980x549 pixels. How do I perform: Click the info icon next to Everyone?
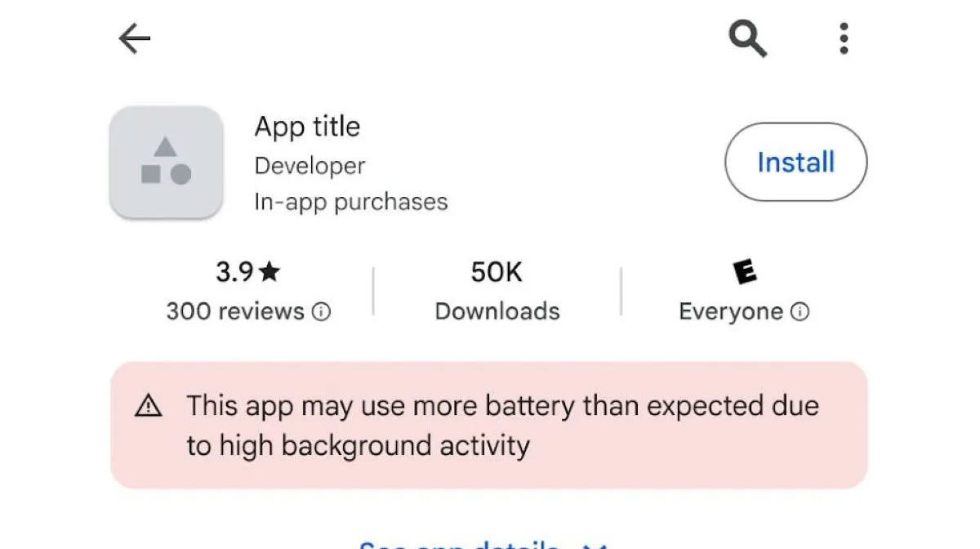[x=801, y=312]
